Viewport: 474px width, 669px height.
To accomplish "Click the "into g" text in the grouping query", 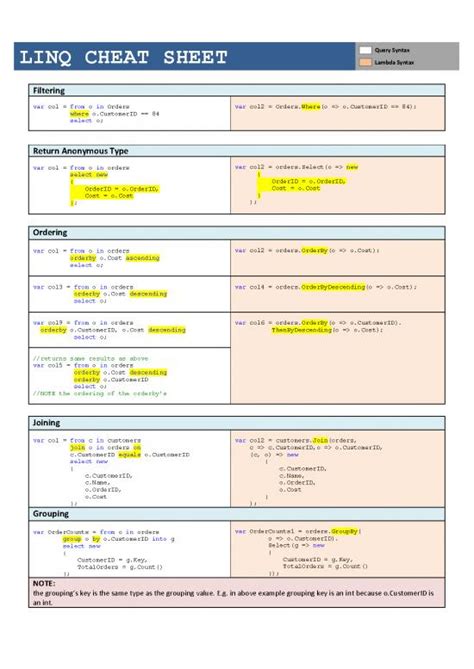I will 163,539.
